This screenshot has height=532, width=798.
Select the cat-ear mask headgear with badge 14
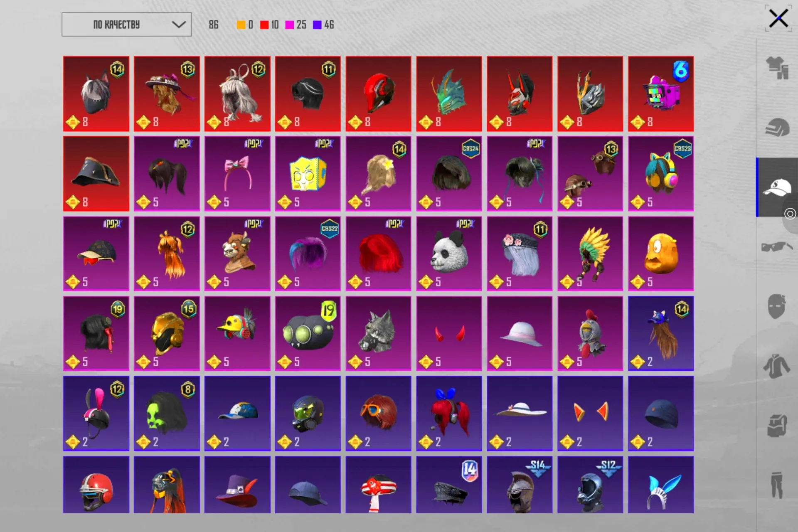(96, 94)
